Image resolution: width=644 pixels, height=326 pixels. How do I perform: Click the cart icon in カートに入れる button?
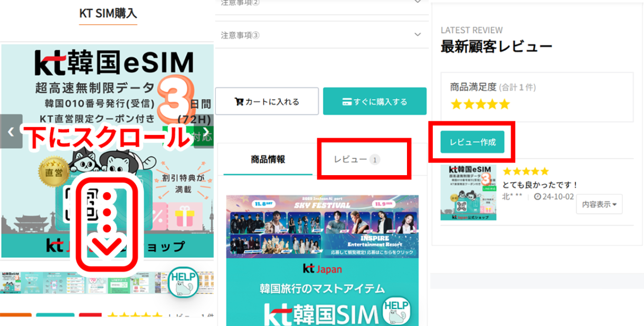tap(239, 101)
